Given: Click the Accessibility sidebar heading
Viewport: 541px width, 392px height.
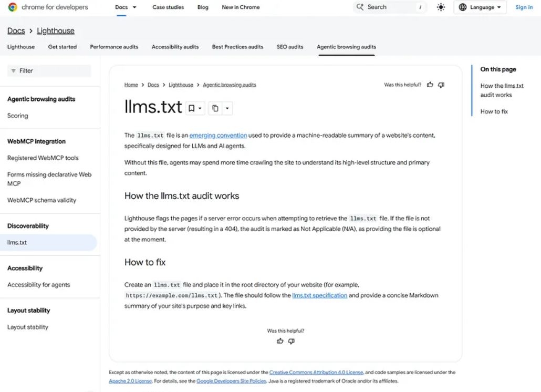Looking at the screenshot, I should coord(25,269).
